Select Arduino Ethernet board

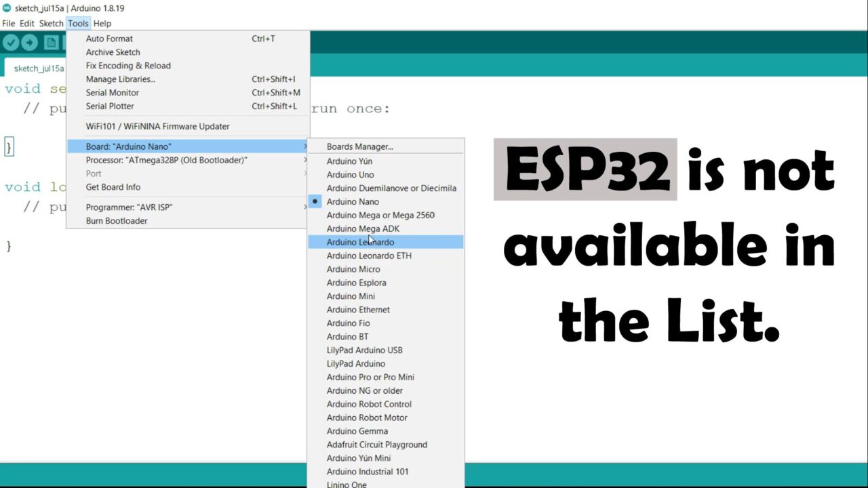coord(386,310)
